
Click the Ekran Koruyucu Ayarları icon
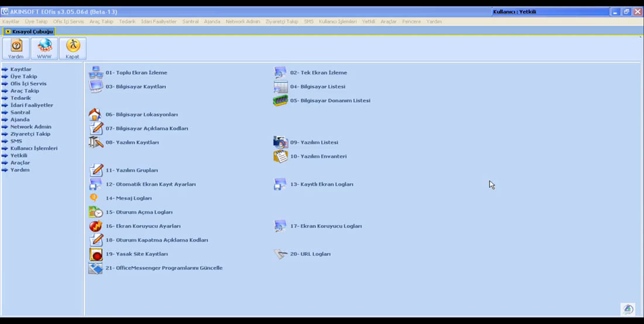click(x=95, y=226)
